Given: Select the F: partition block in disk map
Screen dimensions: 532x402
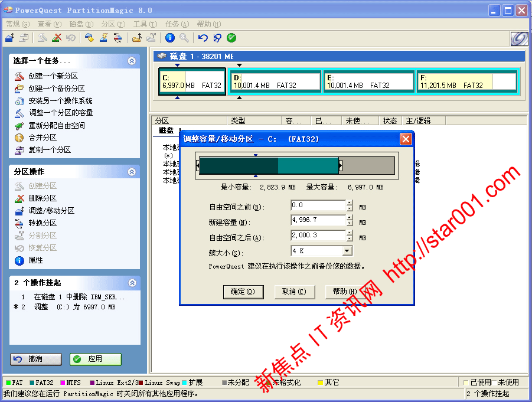Looking at the screenshot, I should click(x=466, y=81).
